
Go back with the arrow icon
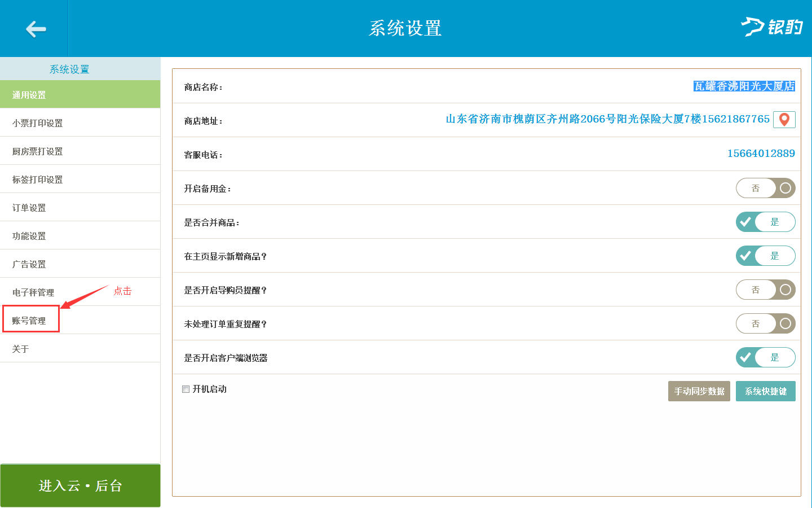coord(36,29)
